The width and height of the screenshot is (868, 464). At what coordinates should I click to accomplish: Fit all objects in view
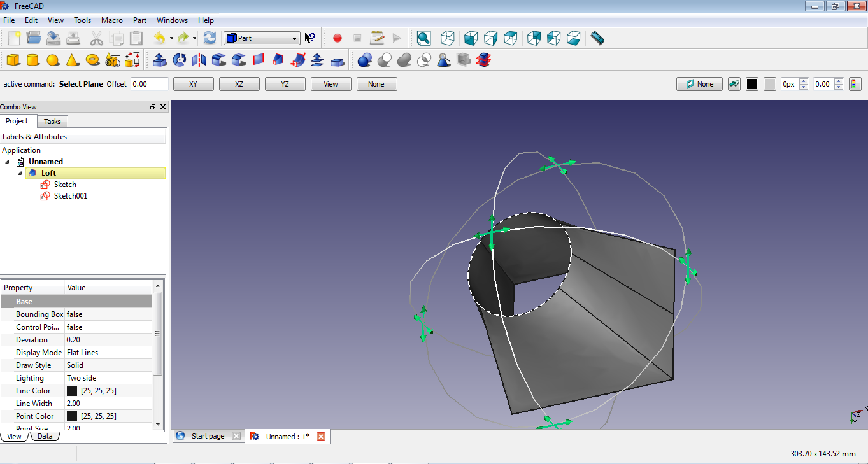[x=423, y=38]
